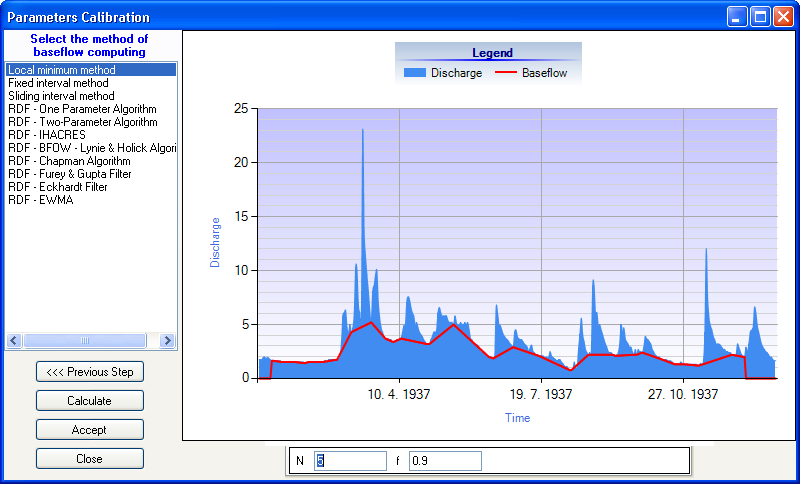This screenshot has width=800, height=484.
Task: Choose Sliding interval method
Action: tap(91, 96)
